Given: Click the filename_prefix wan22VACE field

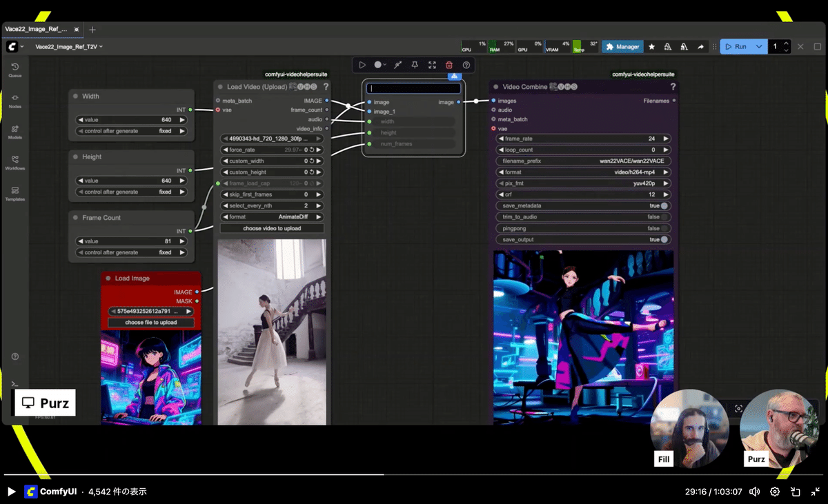Looking at the screenshot, I should coord(584,161).
